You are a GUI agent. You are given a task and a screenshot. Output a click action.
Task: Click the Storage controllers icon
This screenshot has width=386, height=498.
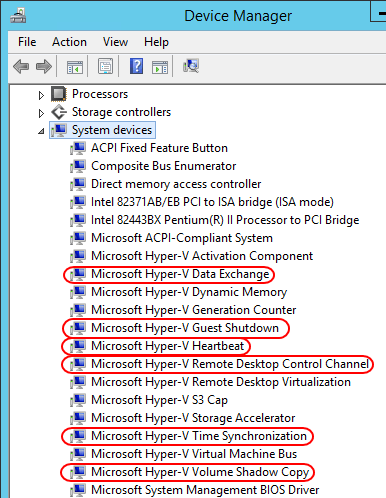click(59, 112)
